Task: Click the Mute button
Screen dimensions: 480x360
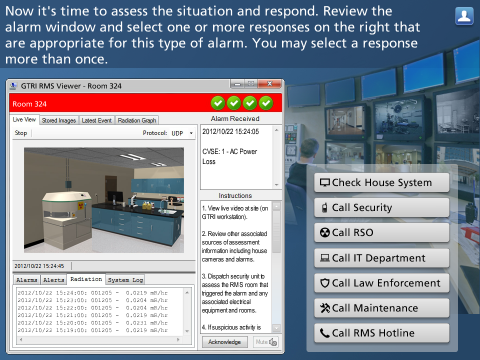Action: [x=266, y=342]
